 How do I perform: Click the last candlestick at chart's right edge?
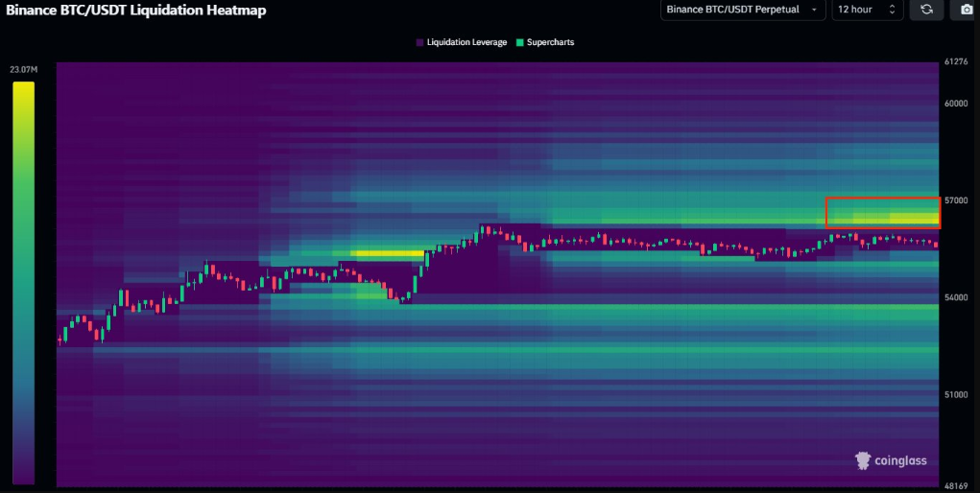[x=936, y=245]
